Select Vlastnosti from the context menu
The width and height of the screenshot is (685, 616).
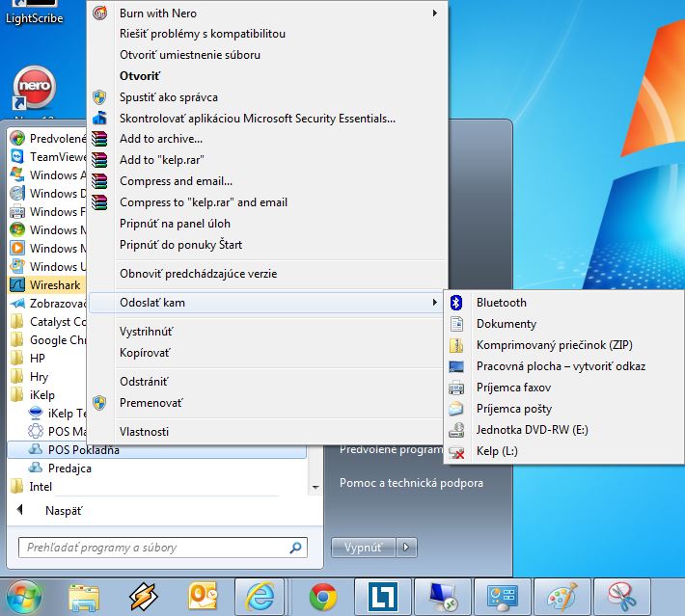click(x=144, y=432)
